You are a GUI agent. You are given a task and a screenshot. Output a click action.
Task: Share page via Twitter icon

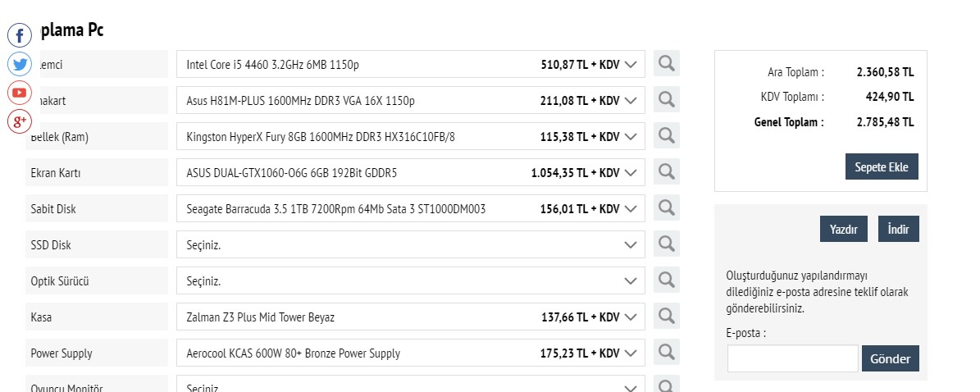[x=20, y=64]
